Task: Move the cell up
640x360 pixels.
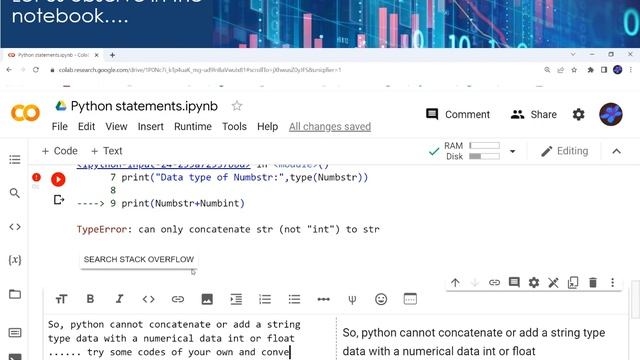Action: [x=455, y=282]
